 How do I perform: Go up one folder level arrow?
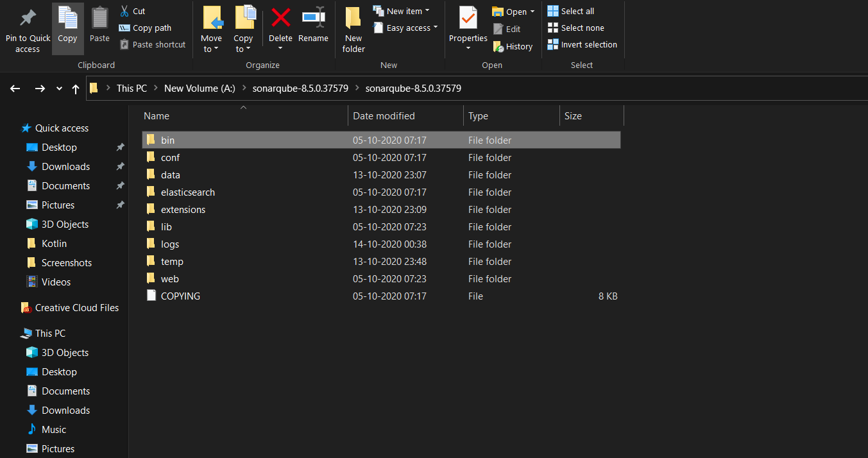[x=76, y=89]
